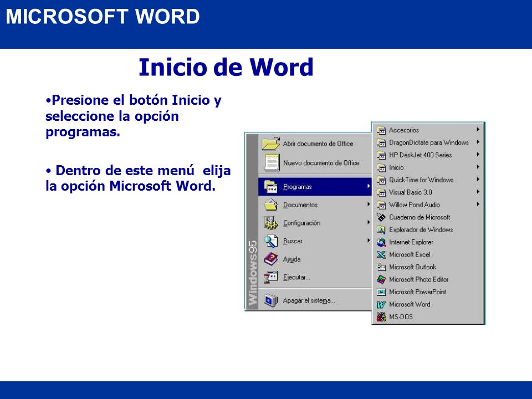
Task: Click the Microsoft Excel icon
Action: (x=381, y=254)
